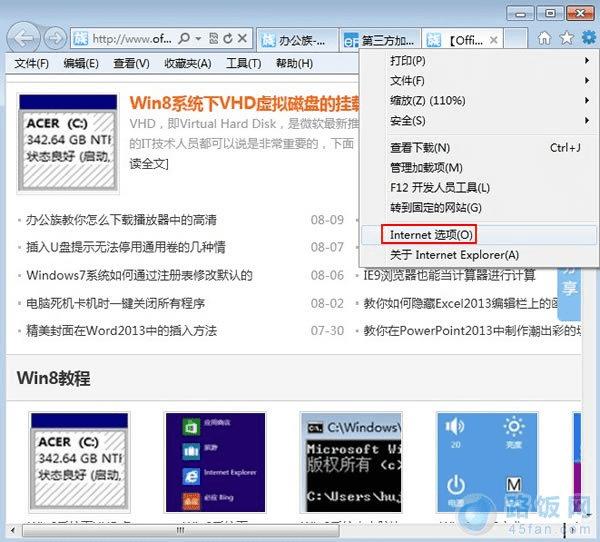Screen dimensions: 600x542
Task: Open article 插入U盘提示无法停用通用卷的几种情
Action: (126, 247)
